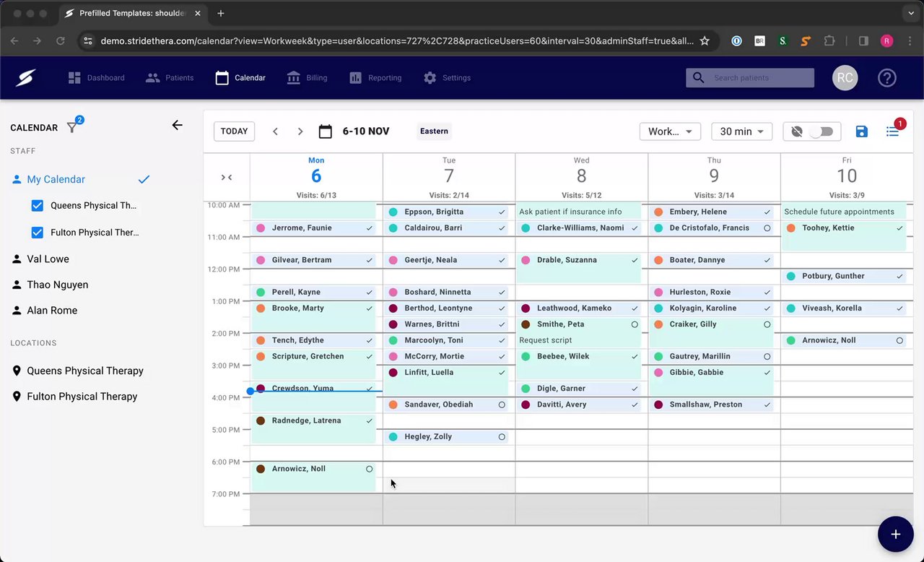Collapse sidebar with the back arrow

[177, 126]
